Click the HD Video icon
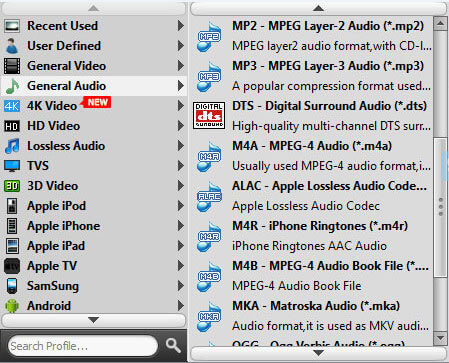Image resolution: width=449 pixels, height=363 pixels. click(x=12, y=126)
